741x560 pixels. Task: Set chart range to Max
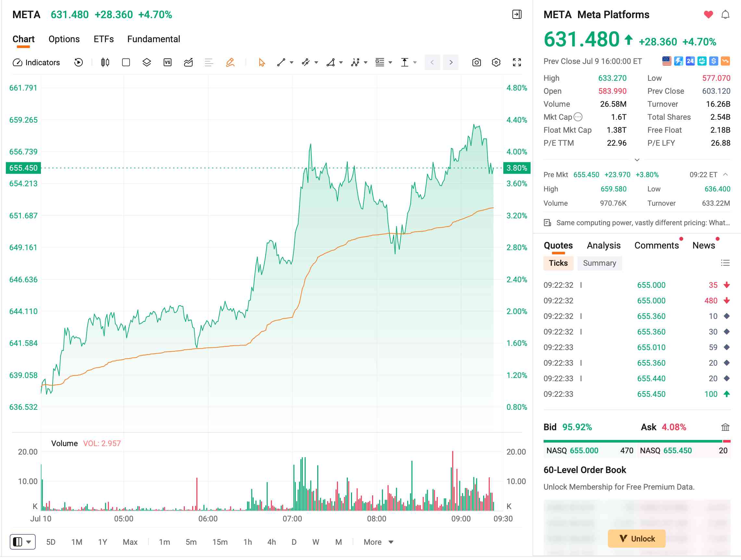(130, 542)
